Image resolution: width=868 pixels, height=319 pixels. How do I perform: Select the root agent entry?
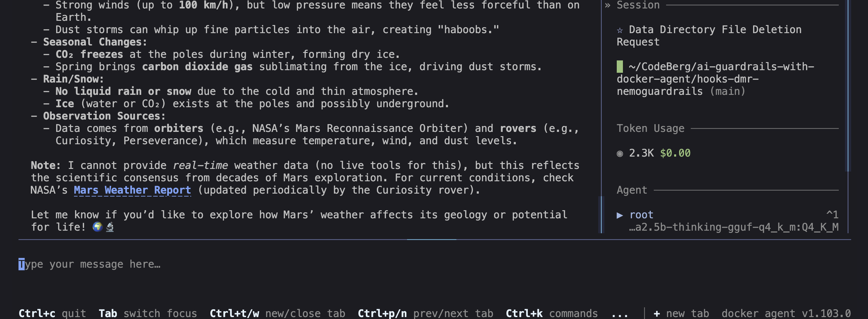click(x=641, y=215)
